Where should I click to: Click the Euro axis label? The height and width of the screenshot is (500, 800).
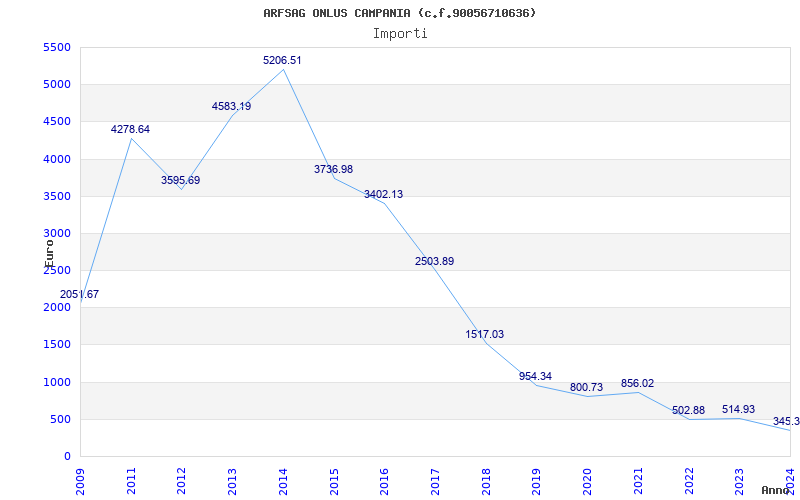(x=49, y=254)
